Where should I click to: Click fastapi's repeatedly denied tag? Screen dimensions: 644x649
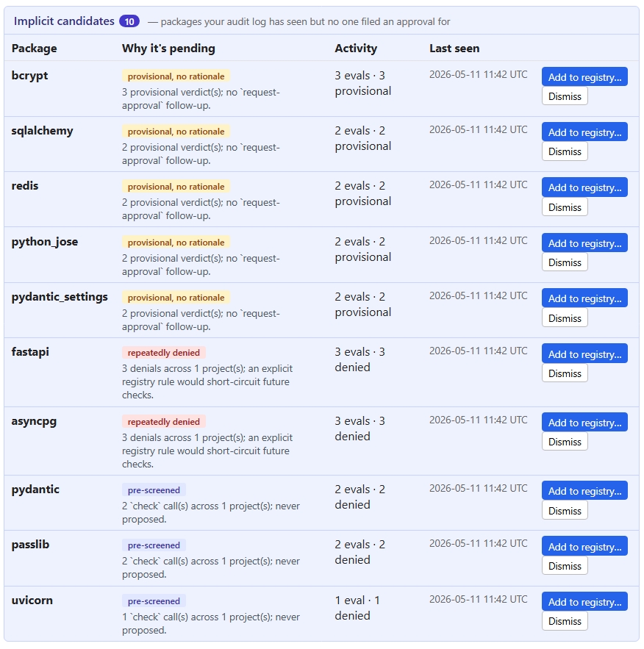(x=163, y=353)
